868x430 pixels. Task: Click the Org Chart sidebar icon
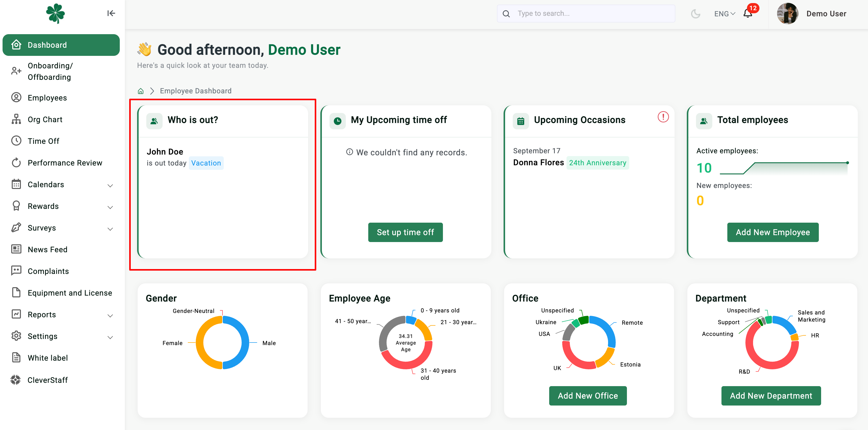[x=16, y=119]
